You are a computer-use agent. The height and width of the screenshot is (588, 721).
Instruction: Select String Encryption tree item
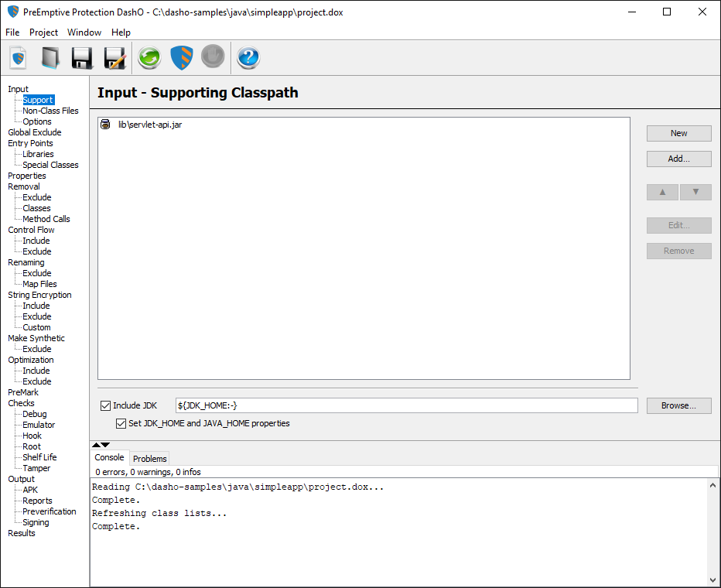tap(39, 295)
